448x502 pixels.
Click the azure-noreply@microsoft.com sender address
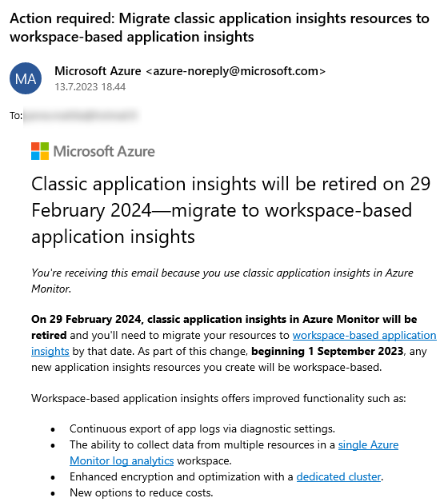(235, 71)
